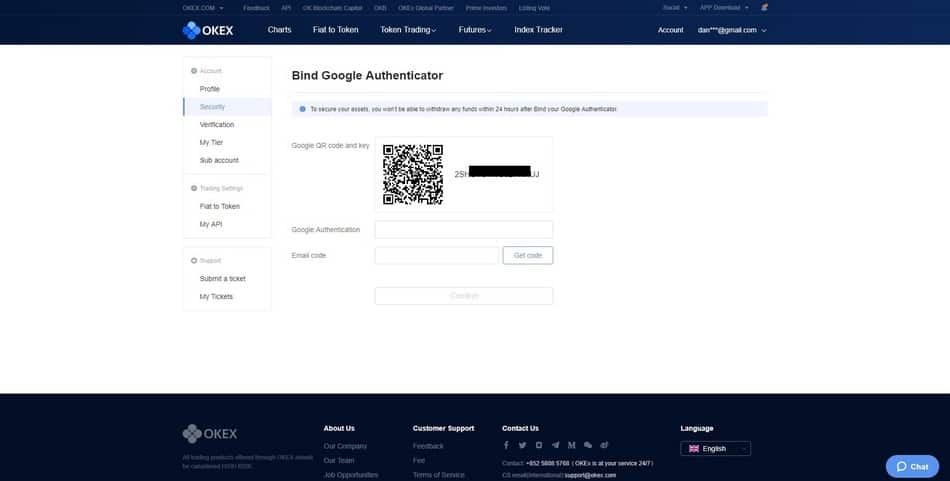Click the Weibo icon in footer

(x=604, y=445)
